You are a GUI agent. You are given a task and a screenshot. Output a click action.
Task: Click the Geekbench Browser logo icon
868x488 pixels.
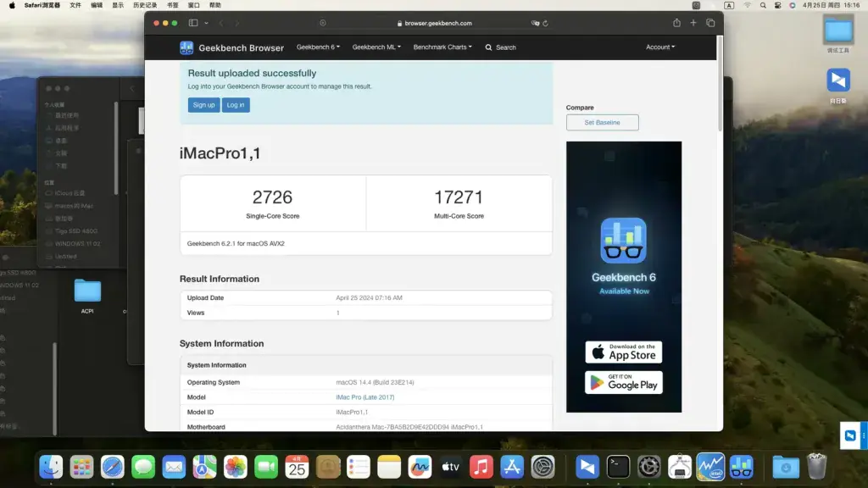point(186,47)
